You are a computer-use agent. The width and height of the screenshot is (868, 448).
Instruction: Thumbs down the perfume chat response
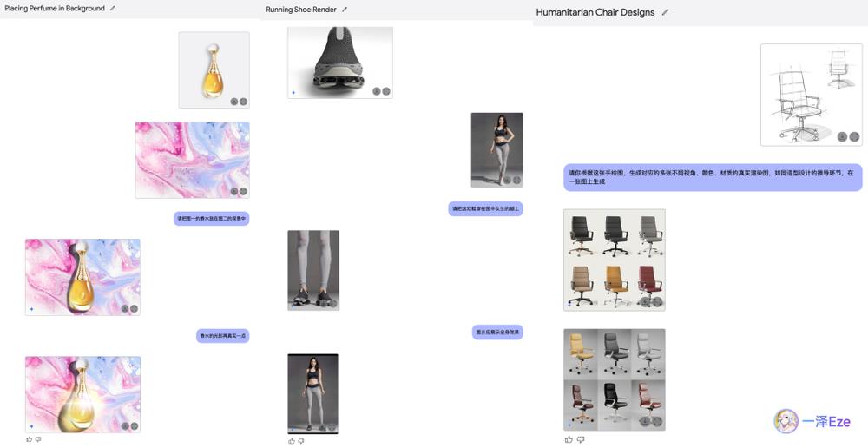tap(38, 439)
